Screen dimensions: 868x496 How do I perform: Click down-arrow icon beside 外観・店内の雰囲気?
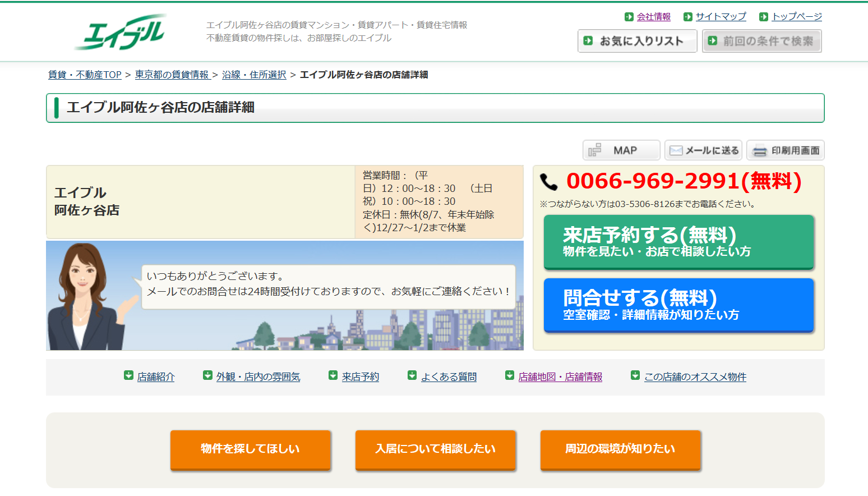(207, 375)
